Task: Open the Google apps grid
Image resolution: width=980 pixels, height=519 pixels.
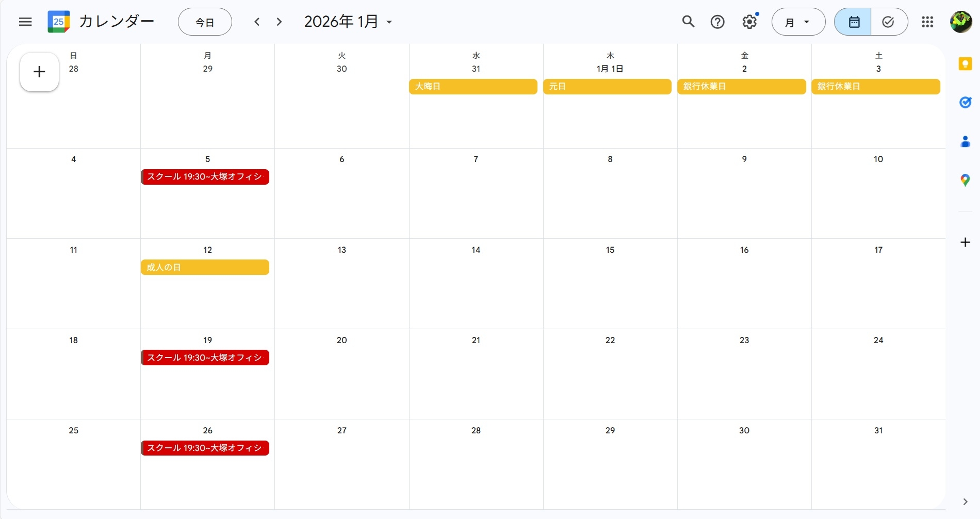Action: [927, 22]
